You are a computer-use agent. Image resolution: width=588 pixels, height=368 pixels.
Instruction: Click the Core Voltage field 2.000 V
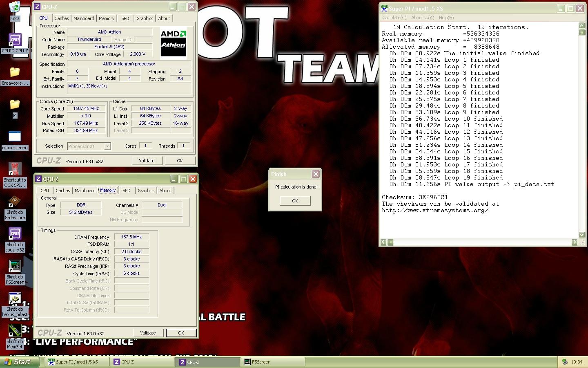coord(138,54)
